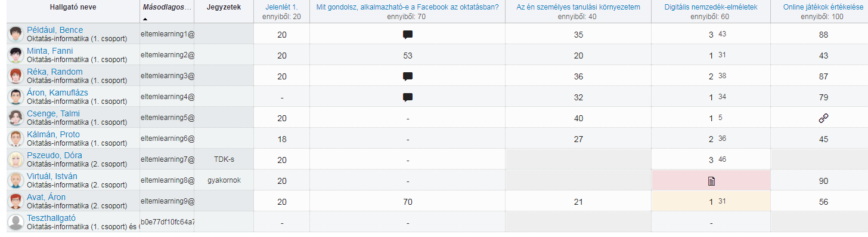Image resolution: width=868 pixels, height=237 pixels.
Task: Click Például, Bence's avatar picture
Action: [x=16, y=34]
